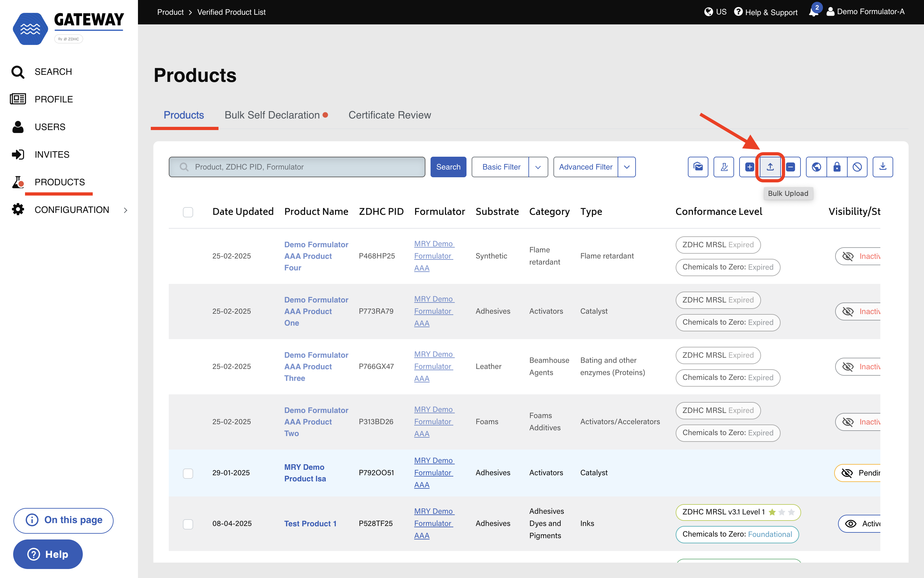This screenshot has width=924, height=578.
Task: Click the US globe region selector
Action: (x=715, y=12)
